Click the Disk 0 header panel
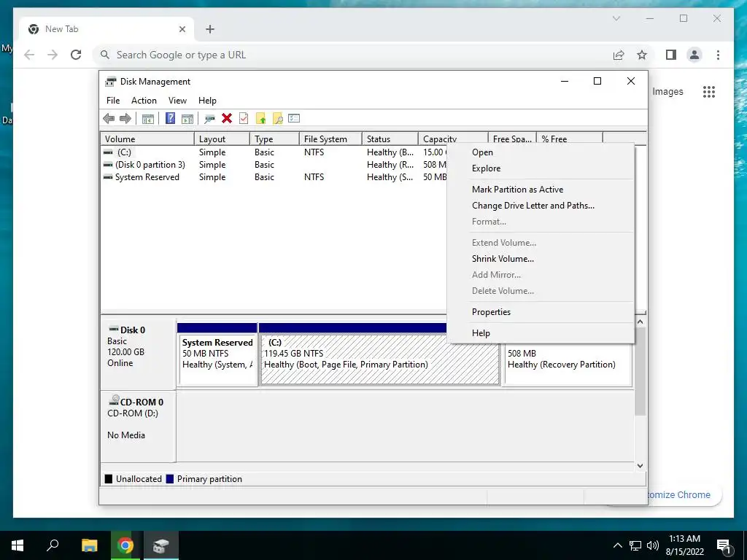 (x=138, y=355)
